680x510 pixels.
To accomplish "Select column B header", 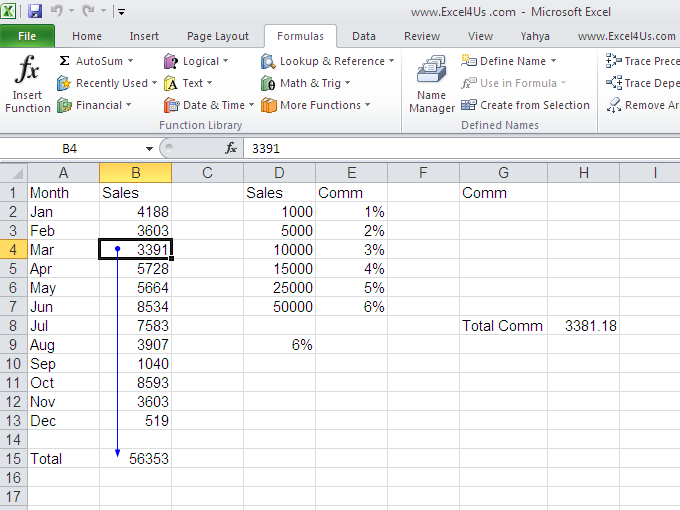I will click(136, 173).
